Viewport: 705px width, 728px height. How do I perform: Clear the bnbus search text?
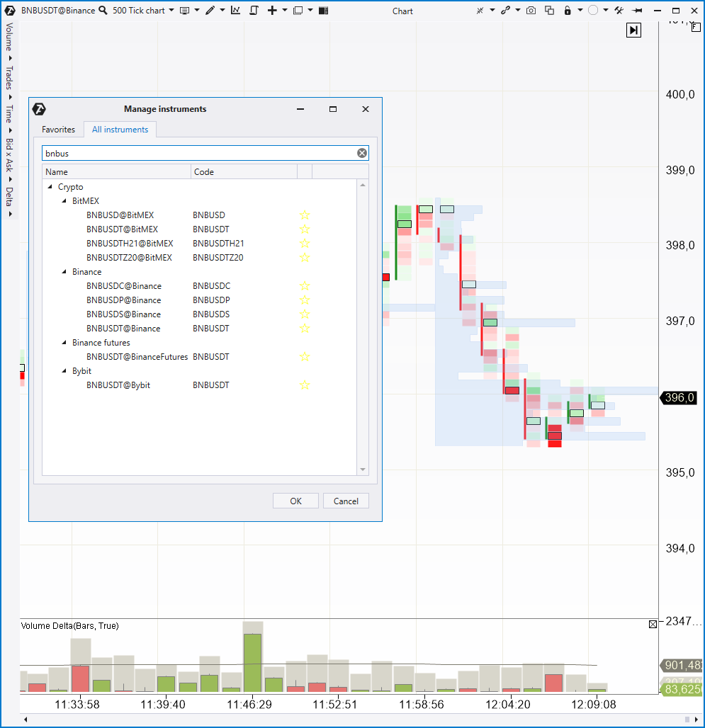(x=362, y=153)
